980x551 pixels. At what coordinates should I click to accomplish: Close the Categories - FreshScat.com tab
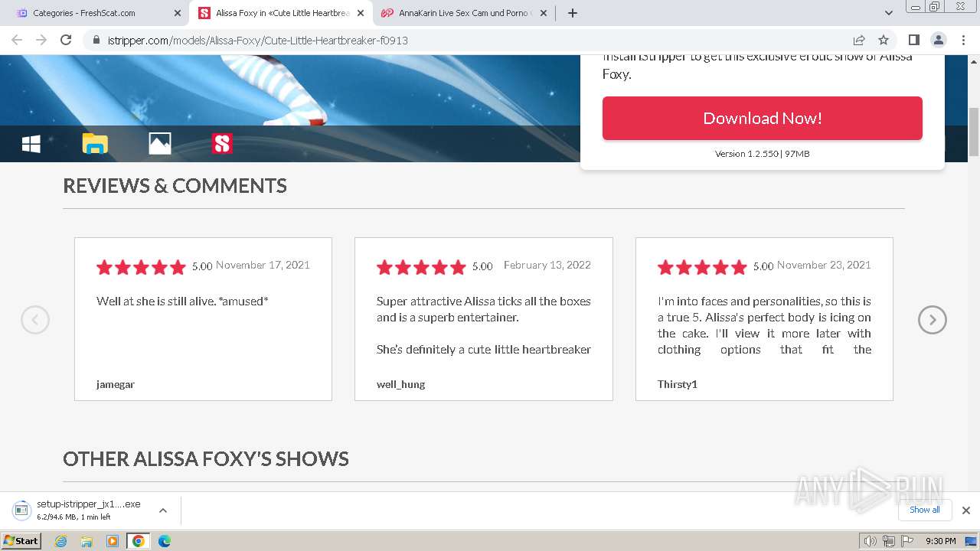tap(178, 13)
